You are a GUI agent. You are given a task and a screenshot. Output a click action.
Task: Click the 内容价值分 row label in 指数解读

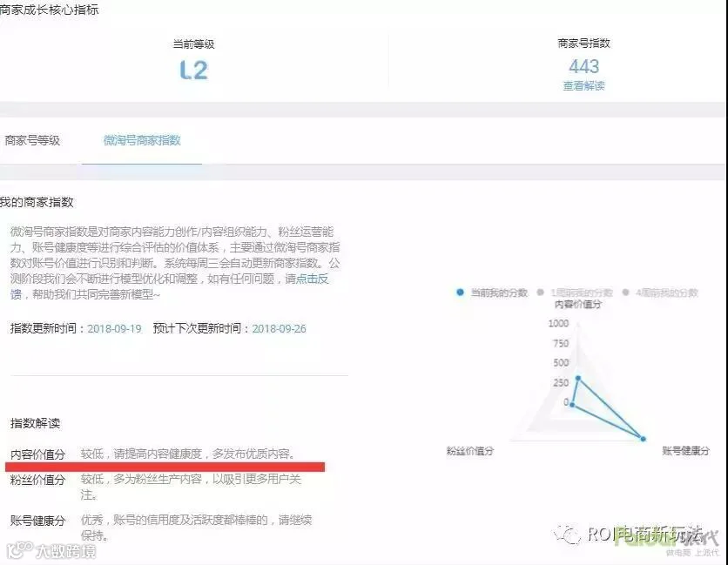[x=37, y=454]
